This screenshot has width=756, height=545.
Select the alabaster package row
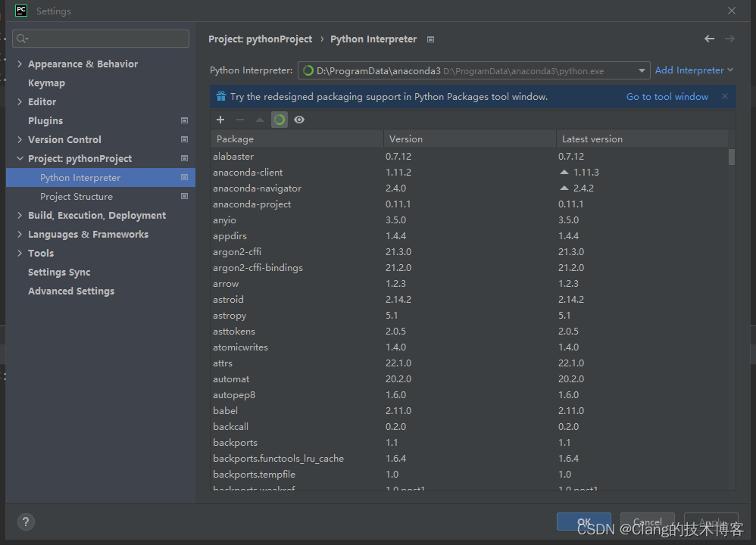[470, 156]
